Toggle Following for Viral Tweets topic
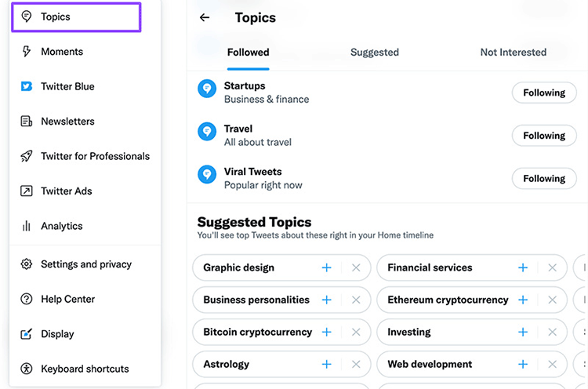Image resolution: width=588 pixels, height=389 pixels. [x=544, y=179]
